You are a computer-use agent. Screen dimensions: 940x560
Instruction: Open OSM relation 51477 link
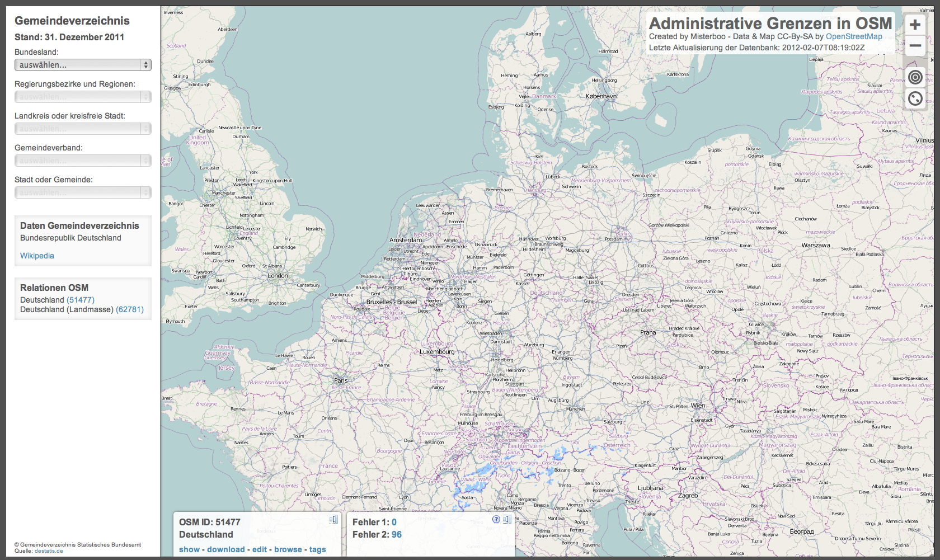pyautogui.click(x=81, y=300)
